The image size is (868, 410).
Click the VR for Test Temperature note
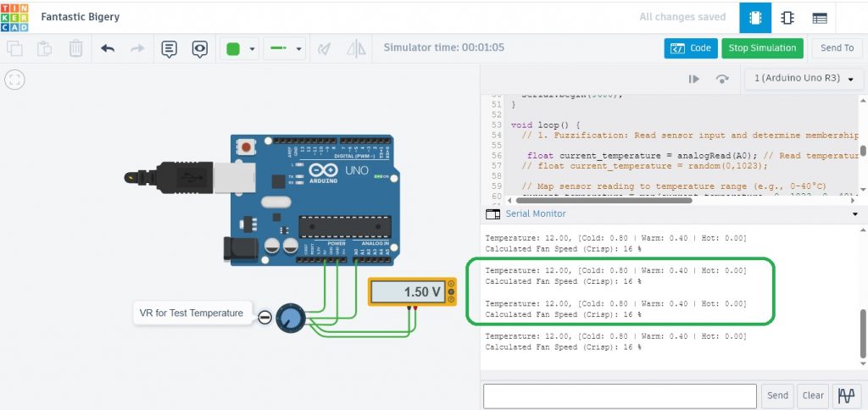point(192,313)
